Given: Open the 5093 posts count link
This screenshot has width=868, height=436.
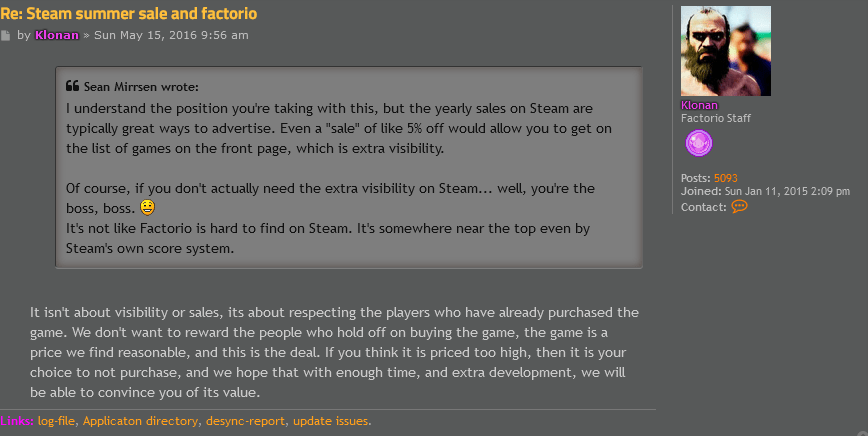Looking at the screenshot, I should 728,178.
